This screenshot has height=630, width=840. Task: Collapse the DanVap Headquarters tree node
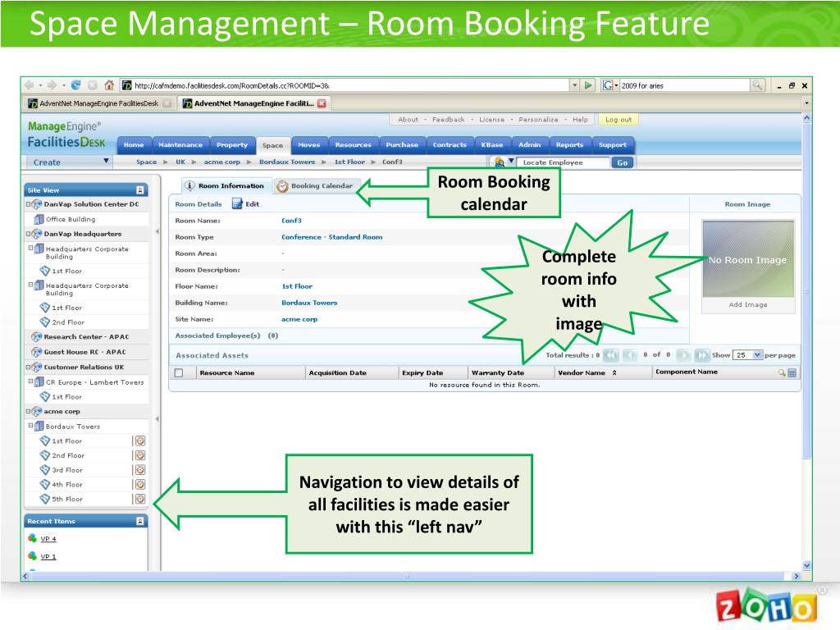[29, 234]
